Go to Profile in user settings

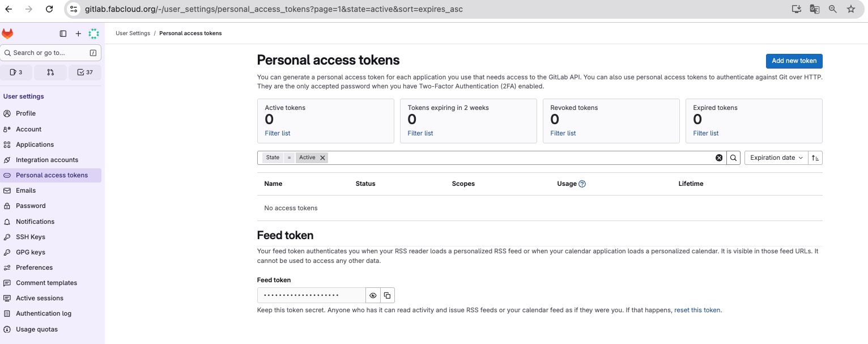coord(25,113)
